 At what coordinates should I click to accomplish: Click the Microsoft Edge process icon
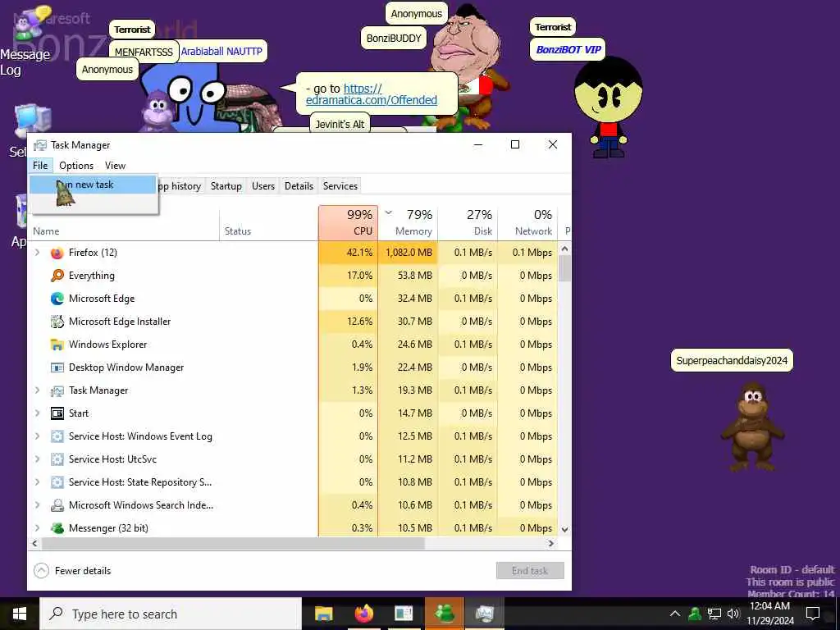[57, 299]
